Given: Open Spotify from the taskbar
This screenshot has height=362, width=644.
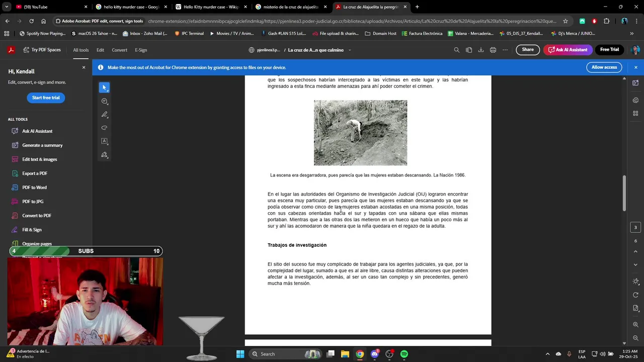Looking at the screenshot, I should (404, 354).
